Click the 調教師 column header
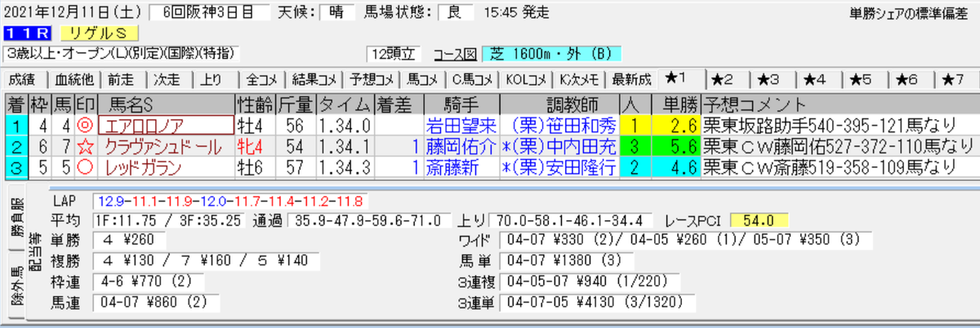This screenshot has width=980, height=328. (x=559, y=104)
